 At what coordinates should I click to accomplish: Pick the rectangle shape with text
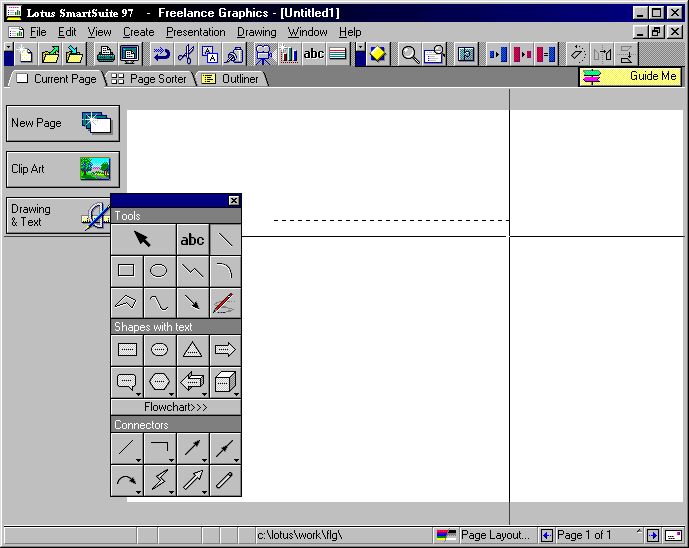coord(127,350)
